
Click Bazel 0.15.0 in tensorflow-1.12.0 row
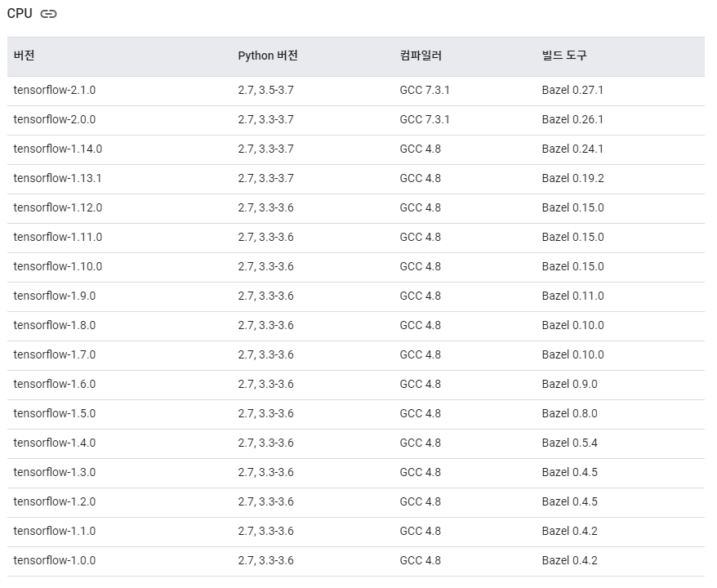click(x=573, y=207)
